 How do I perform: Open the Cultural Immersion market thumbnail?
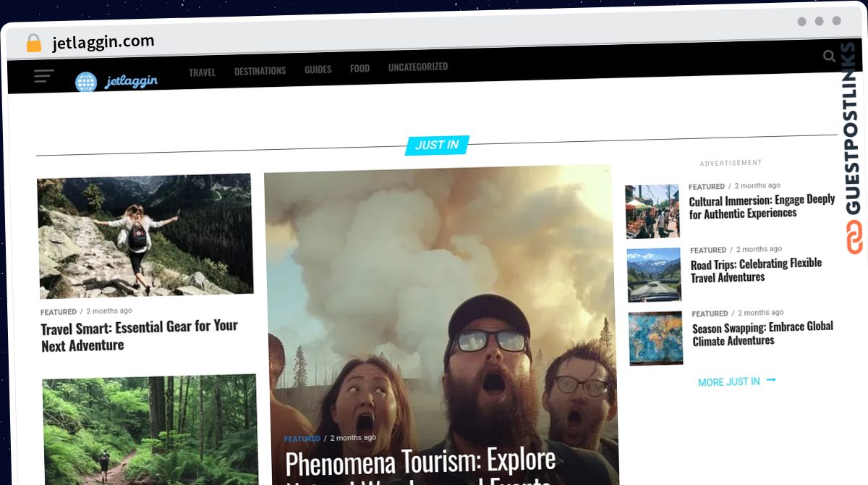(x=652, y=211)
